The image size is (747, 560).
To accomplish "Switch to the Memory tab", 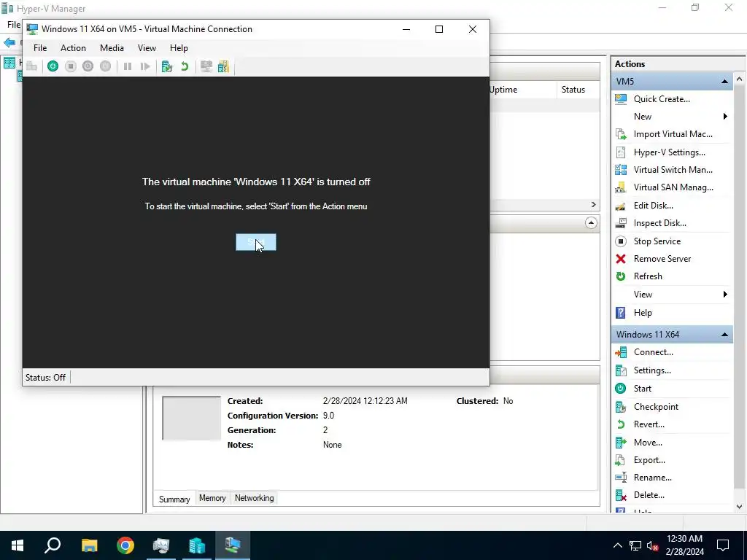I will 212,498.
